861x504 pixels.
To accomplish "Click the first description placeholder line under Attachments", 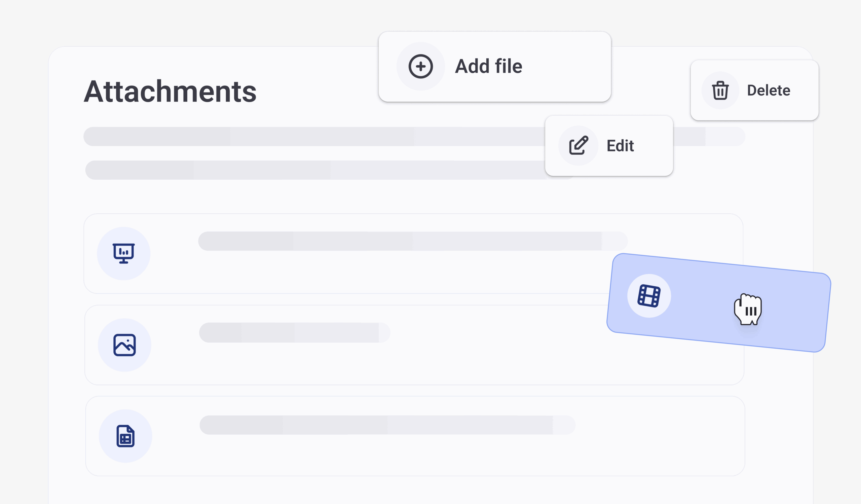I will pyautogui.click(x=307, y=137).
